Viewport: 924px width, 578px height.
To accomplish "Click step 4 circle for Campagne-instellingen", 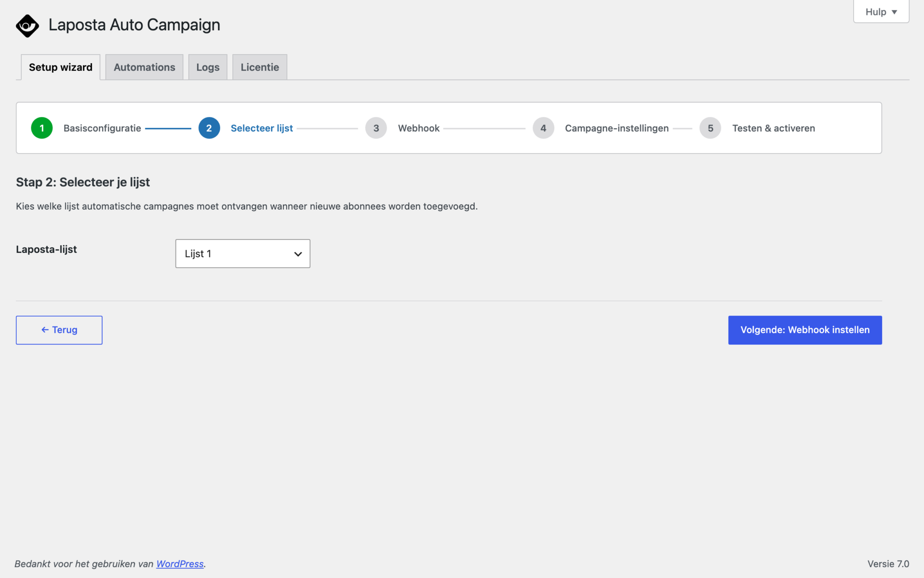I will click(544, 128).
